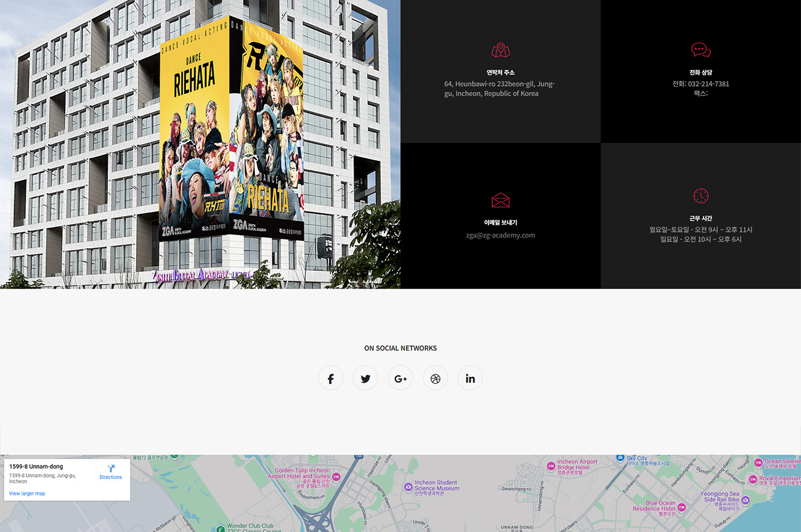
Task: Click the 근무 시간 heading
Action: 701,218
